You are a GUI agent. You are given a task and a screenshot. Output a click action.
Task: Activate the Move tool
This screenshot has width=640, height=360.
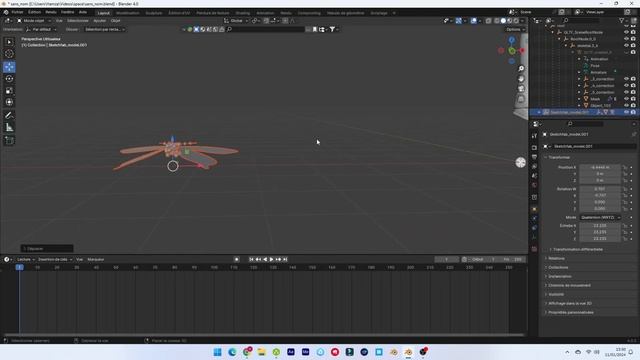[x=9, y=67]
